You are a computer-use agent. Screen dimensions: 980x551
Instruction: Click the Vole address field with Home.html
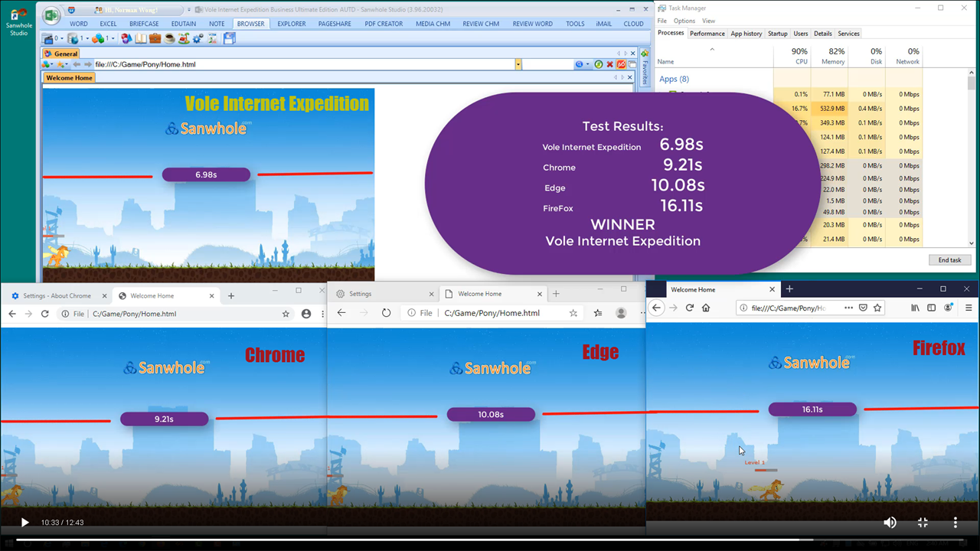tap(303, 64)
